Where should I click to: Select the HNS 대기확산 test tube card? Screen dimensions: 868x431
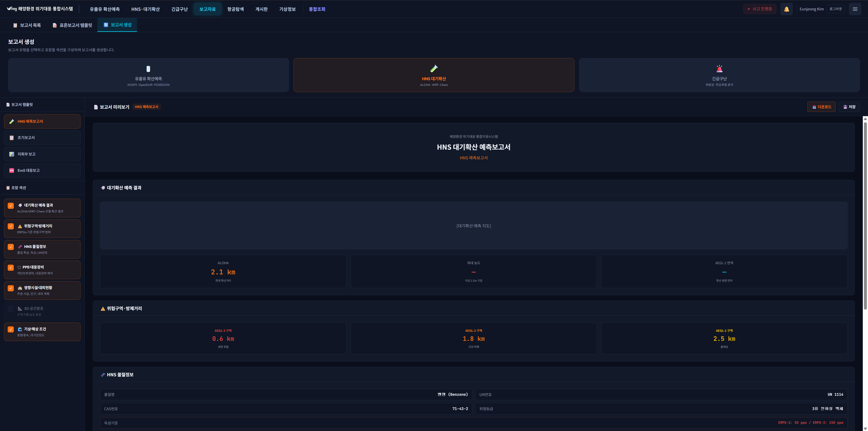pyautogui.click(x=434, y=75)
